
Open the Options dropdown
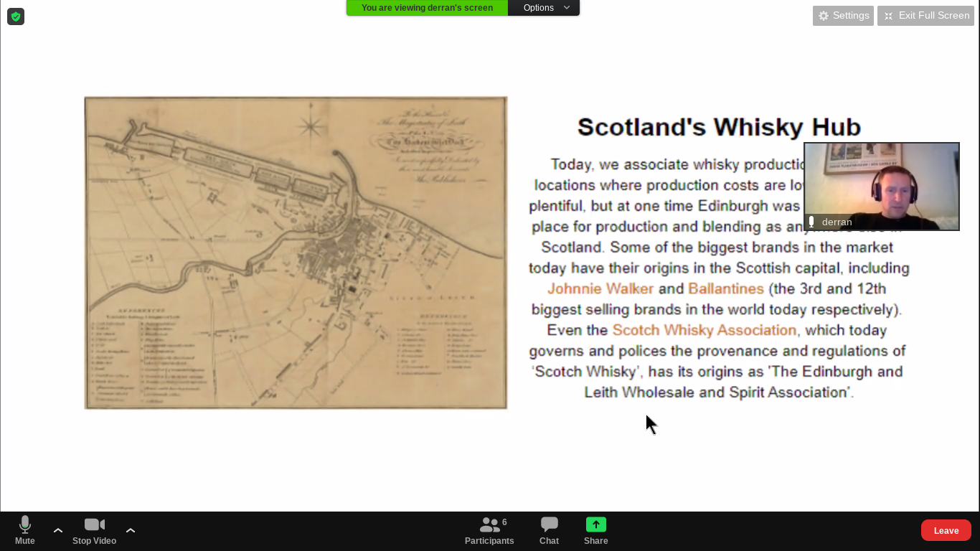[x=544, y=8]
